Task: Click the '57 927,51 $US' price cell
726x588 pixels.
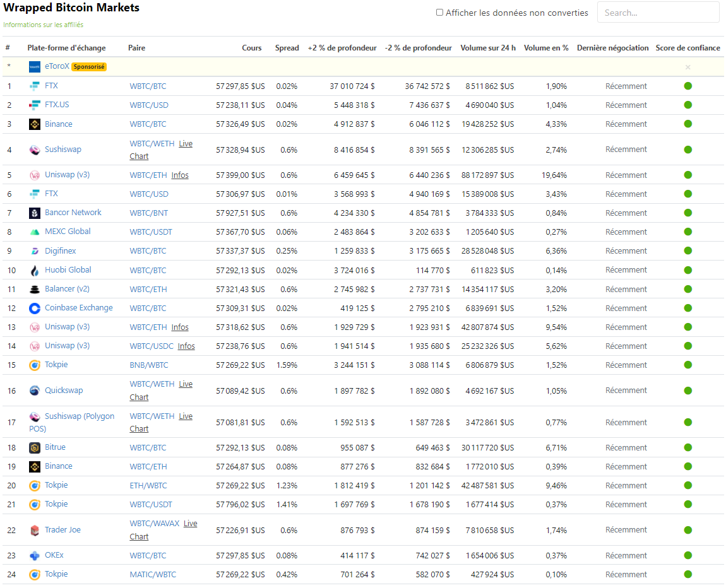Action: [241, 213]
